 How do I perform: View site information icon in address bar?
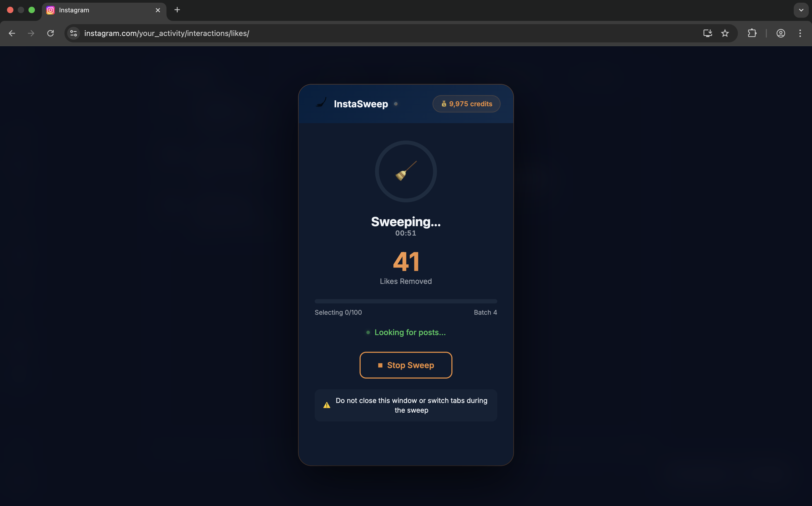74,33
